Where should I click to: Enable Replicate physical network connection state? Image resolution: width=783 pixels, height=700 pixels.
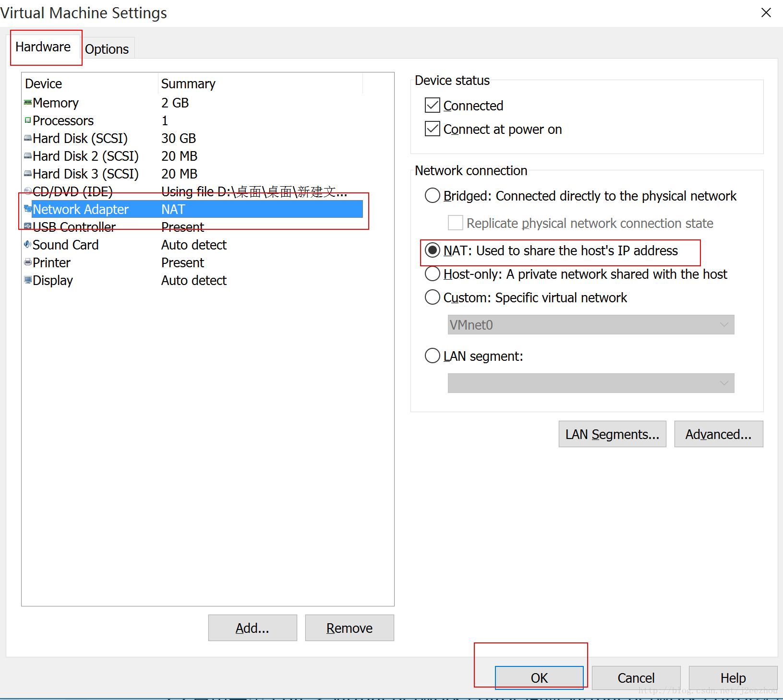click(x=455, y=223)
